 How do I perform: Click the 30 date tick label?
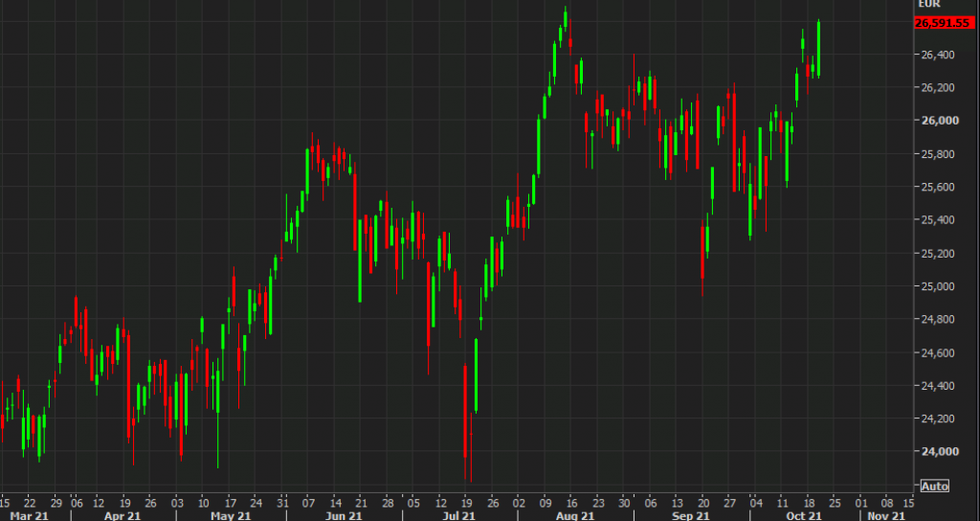tap(624, 502)
